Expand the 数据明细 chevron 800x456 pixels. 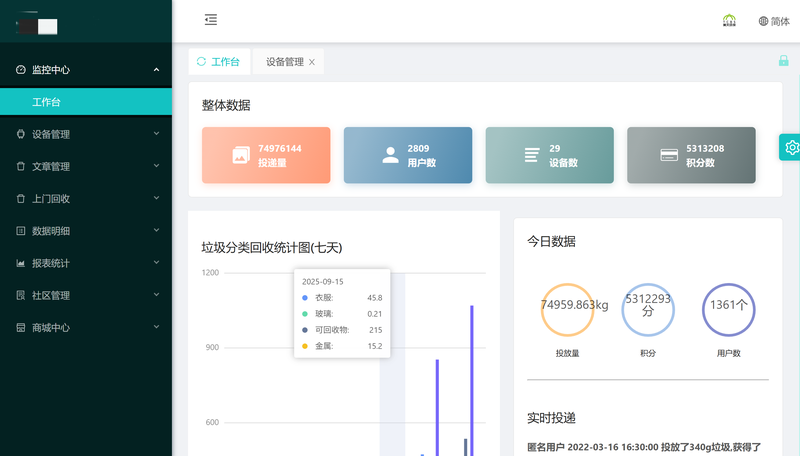[x=156, y=230]
